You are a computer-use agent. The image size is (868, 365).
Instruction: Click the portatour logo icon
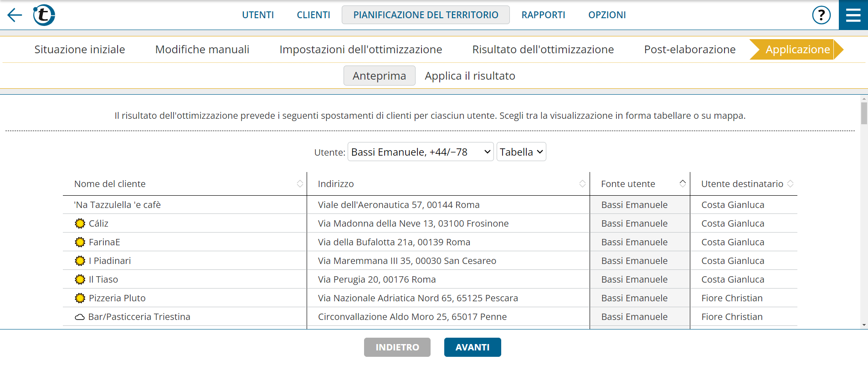44,15
